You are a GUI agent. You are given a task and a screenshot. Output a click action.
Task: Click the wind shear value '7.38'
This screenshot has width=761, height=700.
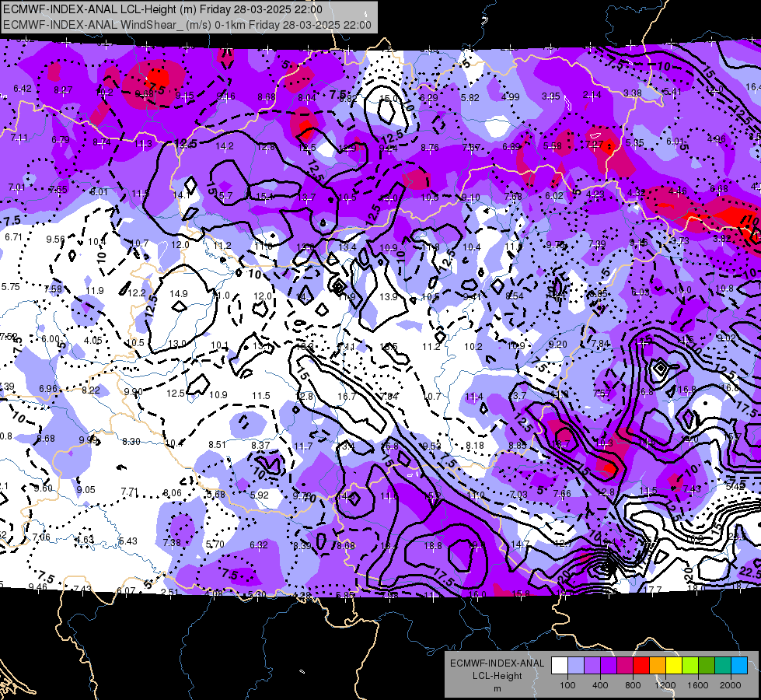(x=172, y=543)
